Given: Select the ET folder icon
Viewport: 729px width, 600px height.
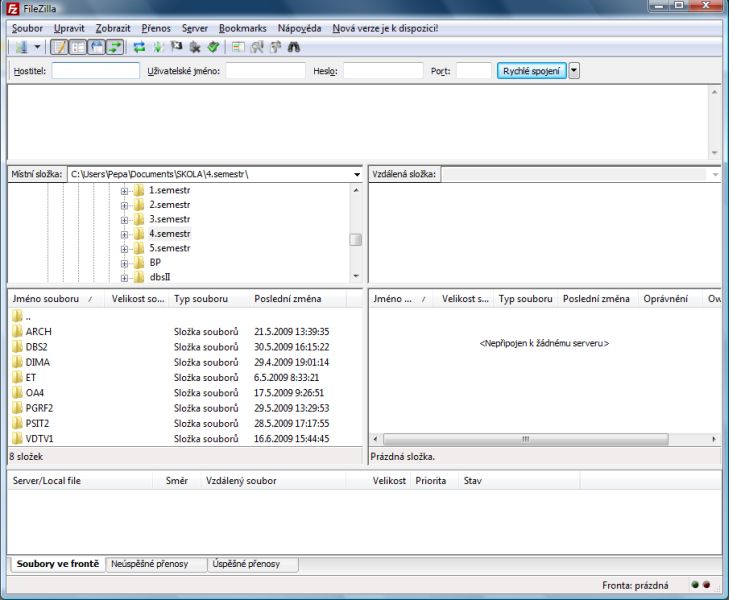Looking at the screenshot, I should pos(17,377).
